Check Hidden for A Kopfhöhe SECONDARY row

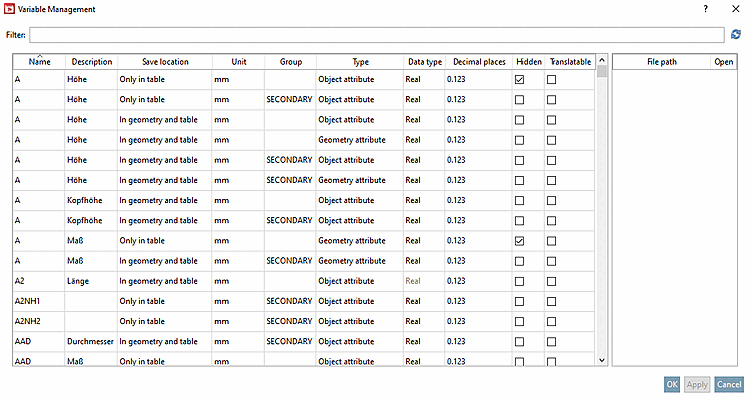pyautogui.click(x=519, y=221)
